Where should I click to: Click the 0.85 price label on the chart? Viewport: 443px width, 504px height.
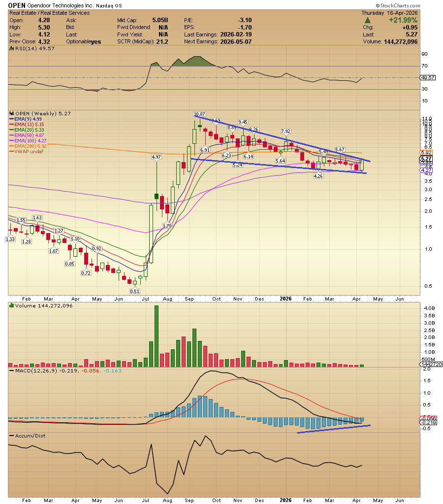coord(70,264)
